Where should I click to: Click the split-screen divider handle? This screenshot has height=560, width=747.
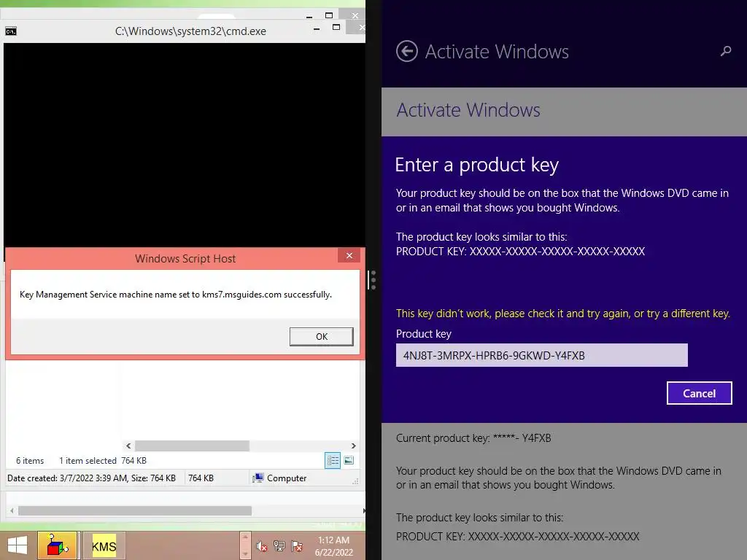(x=373, y=280)
